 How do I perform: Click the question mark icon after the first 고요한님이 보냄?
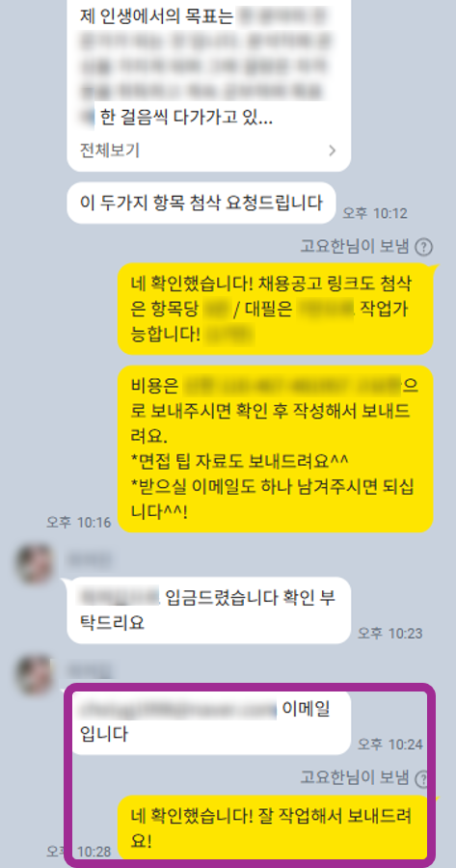click(424, 247)
